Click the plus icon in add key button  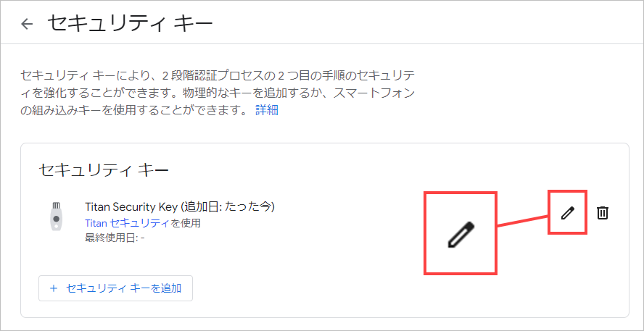coord(53,288)
